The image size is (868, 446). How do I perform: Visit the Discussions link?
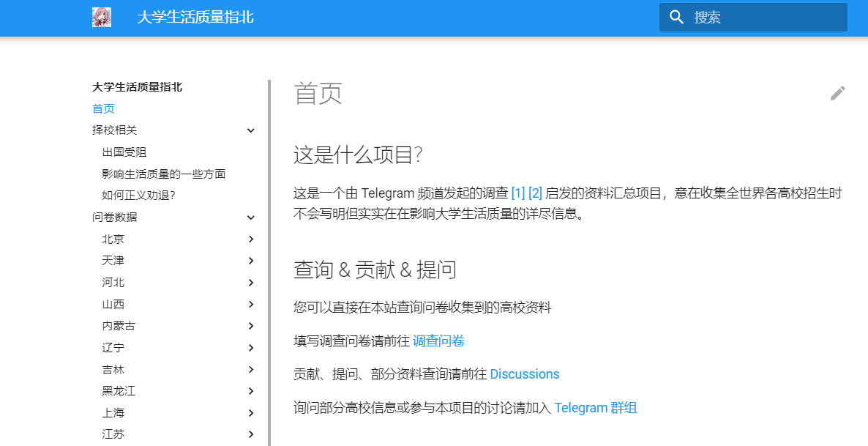pyautogui.click(x=524, y=374)
